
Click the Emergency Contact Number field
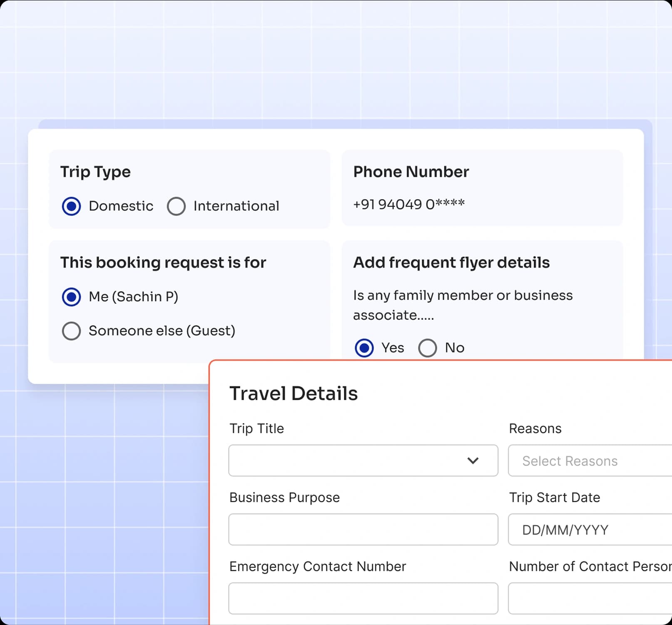(x=363, y=598)
